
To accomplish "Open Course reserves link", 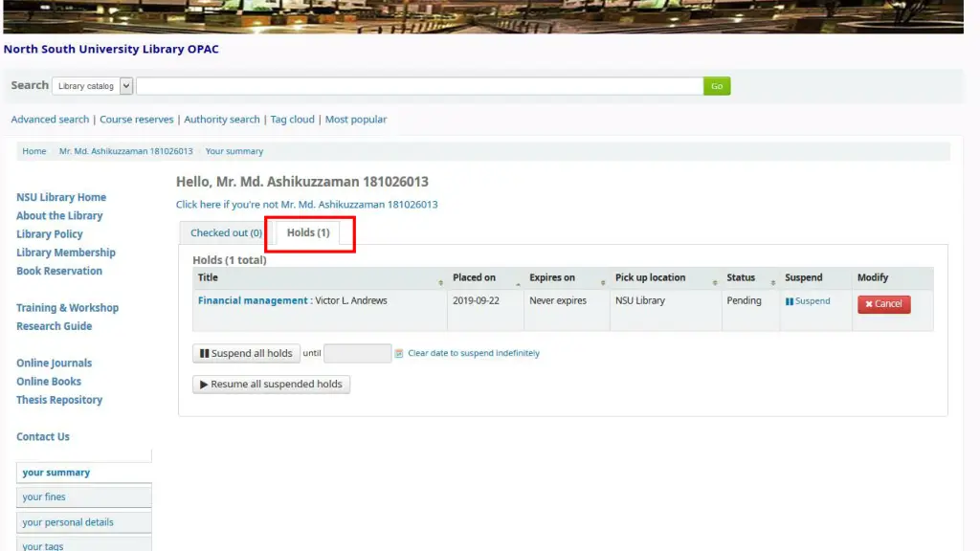I will pos(136,120).
